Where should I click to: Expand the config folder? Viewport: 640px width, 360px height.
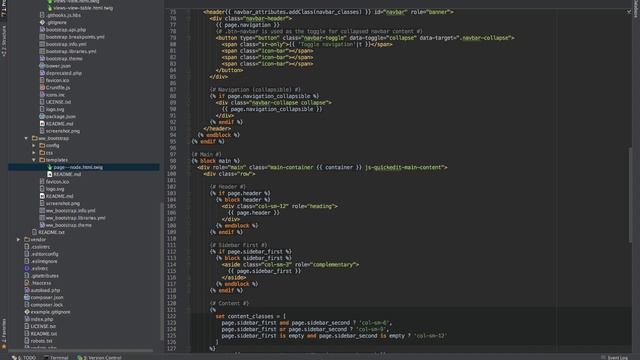pos(34,145)
